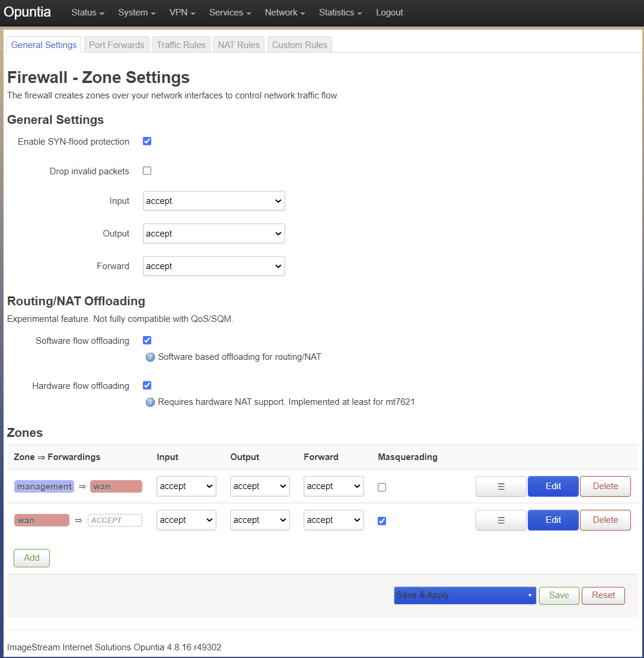The width and height of the screenshot is (644, 658).
Task: Switch to the Custom Rules tab
Action: 299,45
